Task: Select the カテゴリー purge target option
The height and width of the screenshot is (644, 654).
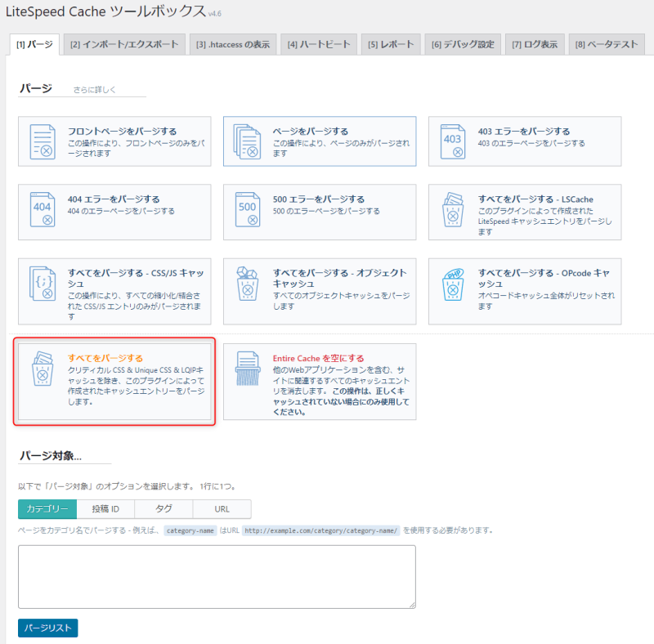Action: pos(47,509)
